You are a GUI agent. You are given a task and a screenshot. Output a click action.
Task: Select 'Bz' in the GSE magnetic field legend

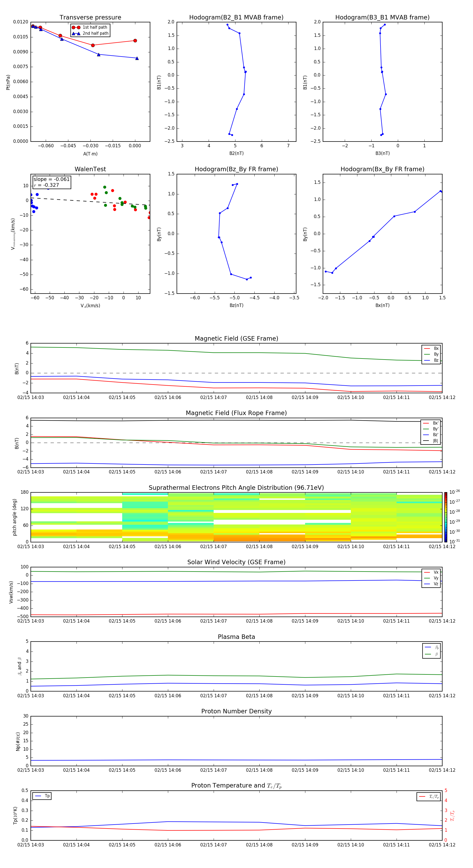pyautogui.click(x=431, y=360)
